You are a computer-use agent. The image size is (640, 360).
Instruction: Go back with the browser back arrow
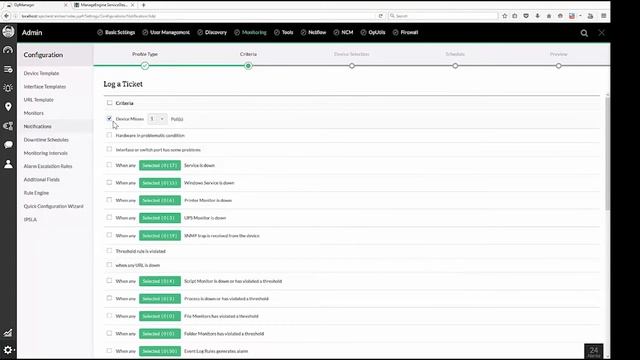(7, 16)
